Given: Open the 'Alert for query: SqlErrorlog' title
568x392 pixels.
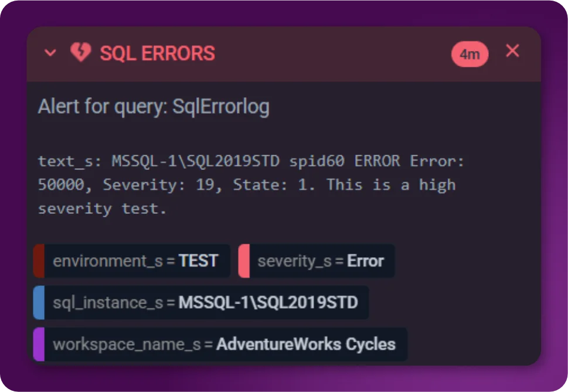Looking at the screenshot, I should 154,107.
